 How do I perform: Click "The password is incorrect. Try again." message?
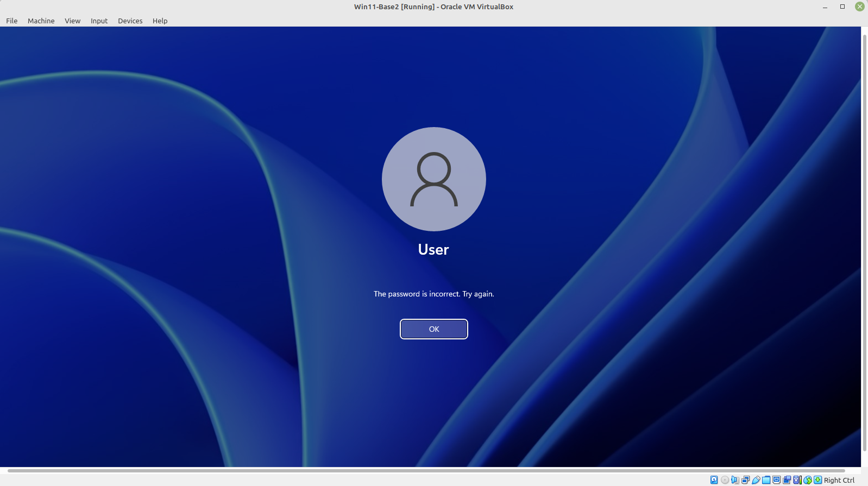pos(434,294)
